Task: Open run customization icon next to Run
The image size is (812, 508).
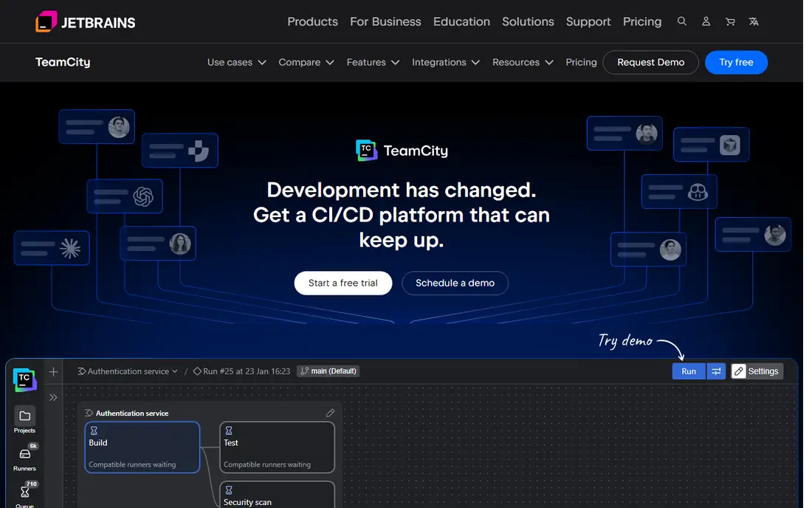Action: (x=716, y=371)
